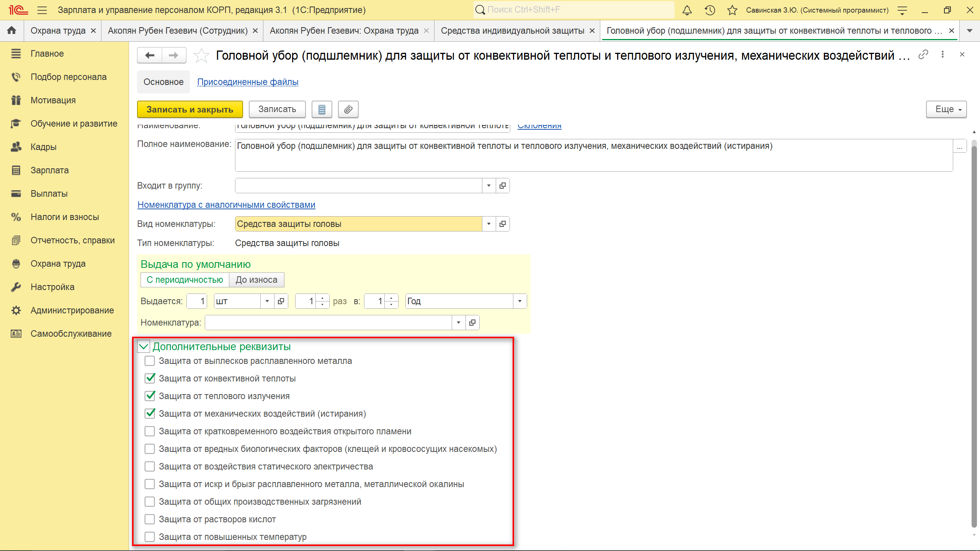Switch to Средства индивидуальной защиты tab
Viewport: 980px width, 551px height.
[512, 31]
